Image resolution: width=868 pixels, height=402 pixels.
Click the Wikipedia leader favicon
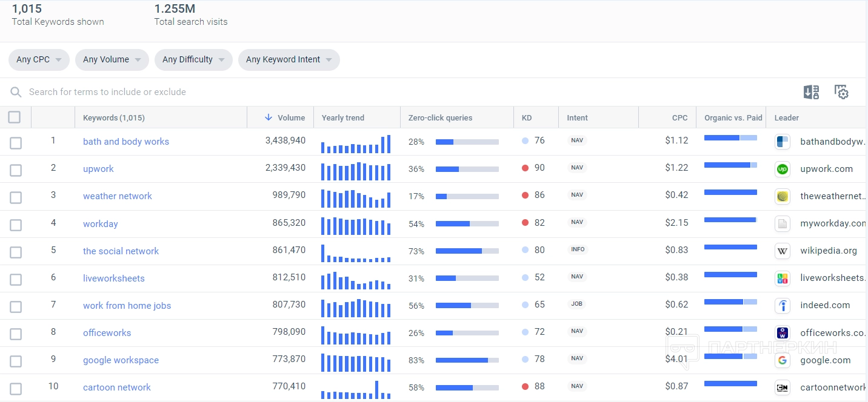[783, 251]
